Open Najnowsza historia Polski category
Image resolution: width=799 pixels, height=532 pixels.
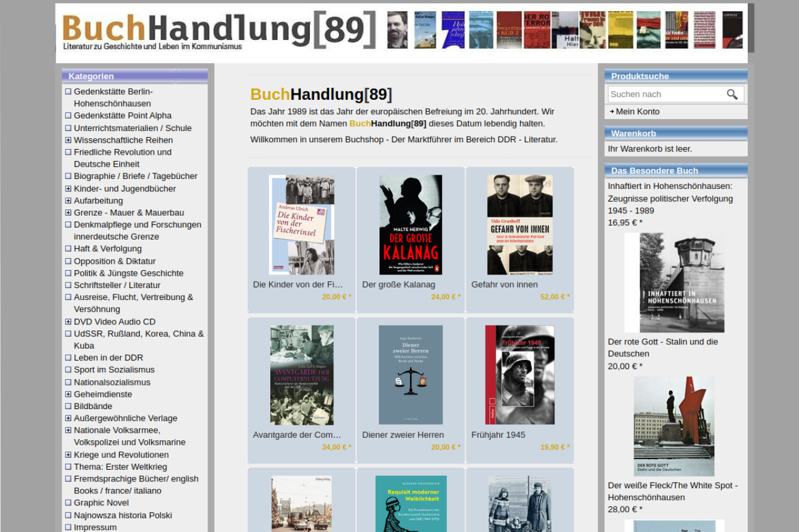point(123,515)
